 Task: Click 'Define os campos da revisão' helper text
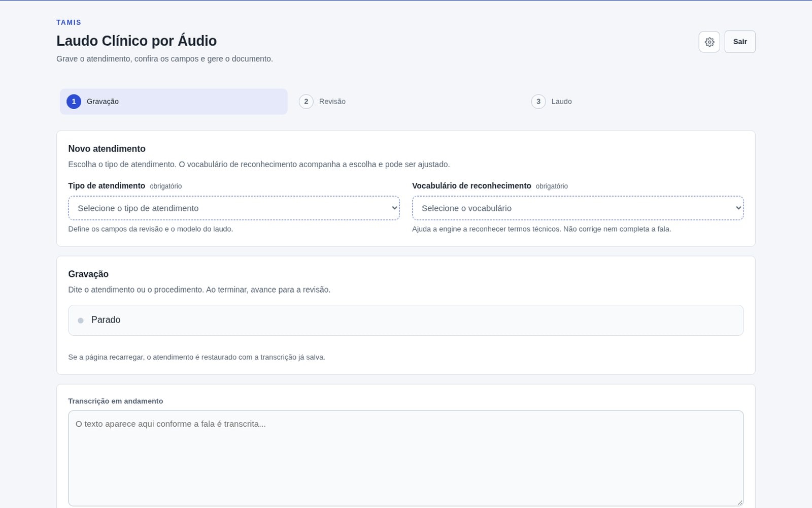(x=151, y=229)
